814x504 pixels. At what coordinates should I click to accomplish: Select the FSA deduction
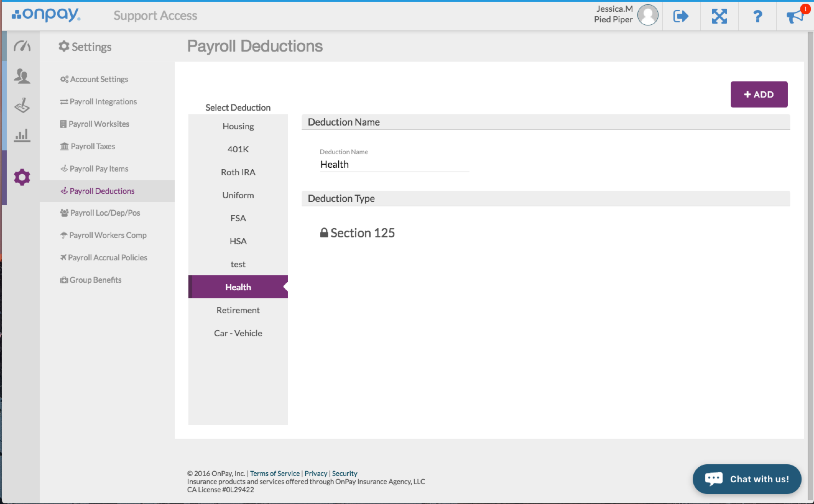tap(238, 218)
